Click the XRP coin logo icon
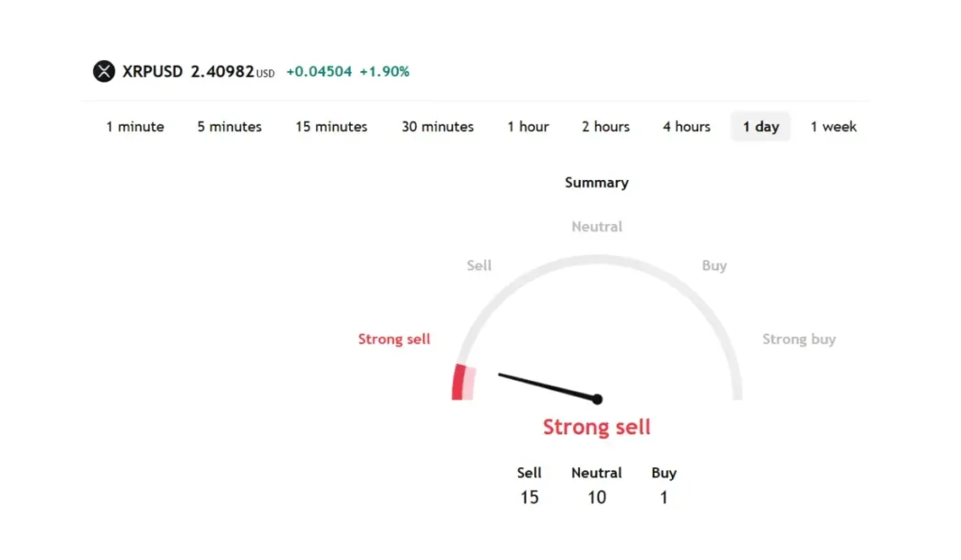 pos(103,71)
